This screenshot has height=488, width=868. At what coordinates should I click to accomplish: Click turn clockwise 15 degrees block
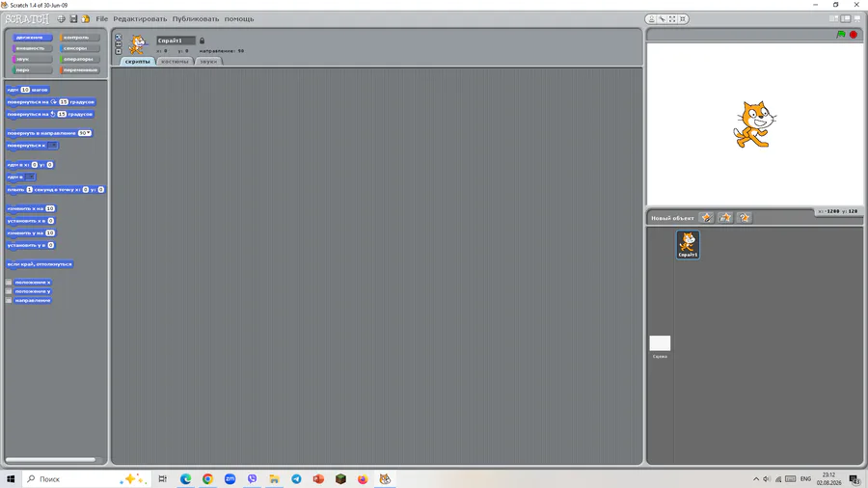pos(51,102)
